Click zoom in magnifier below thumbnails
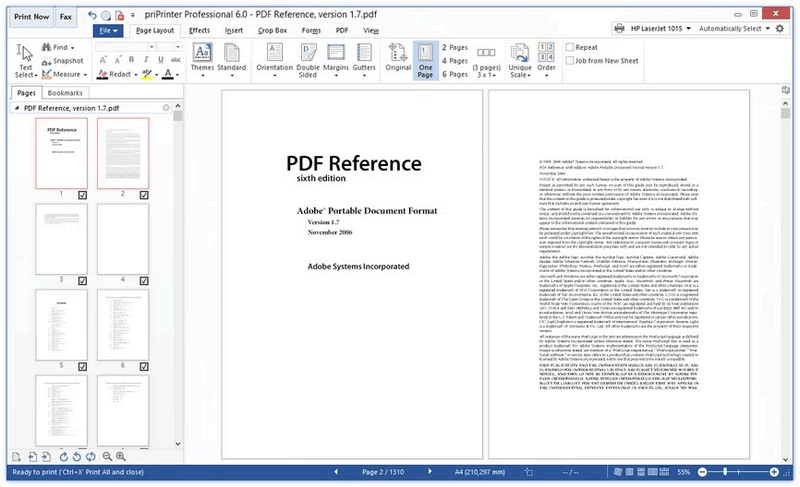 (120, 456)
